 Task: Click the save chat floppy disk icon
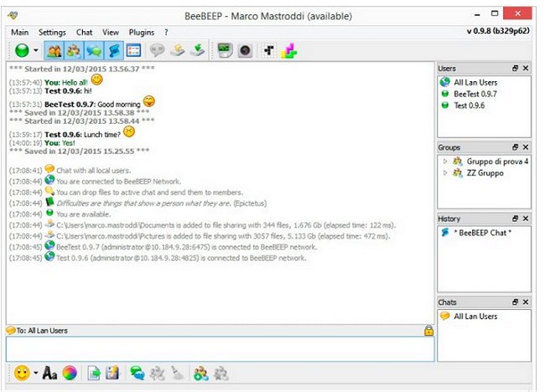point(112,374)
